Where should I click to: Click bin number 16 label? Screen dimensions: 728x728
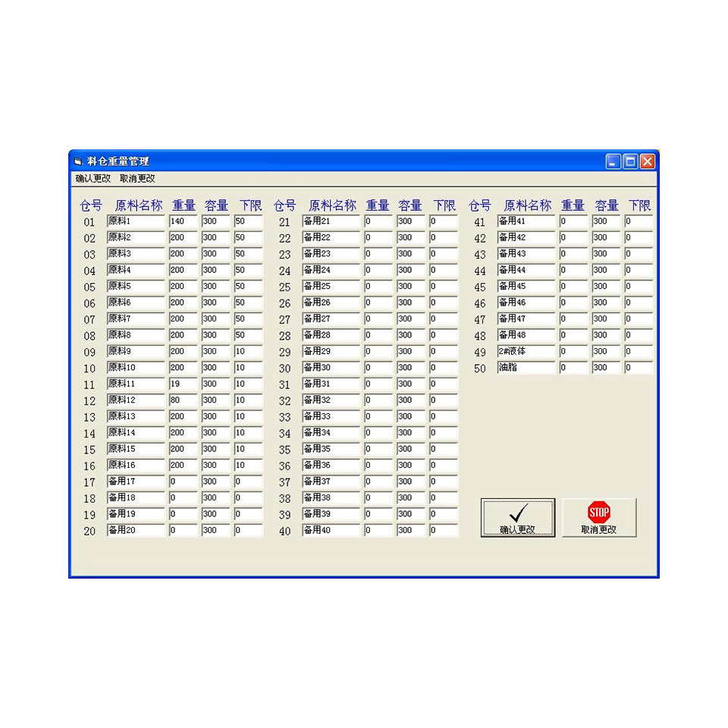coord(89,466)
